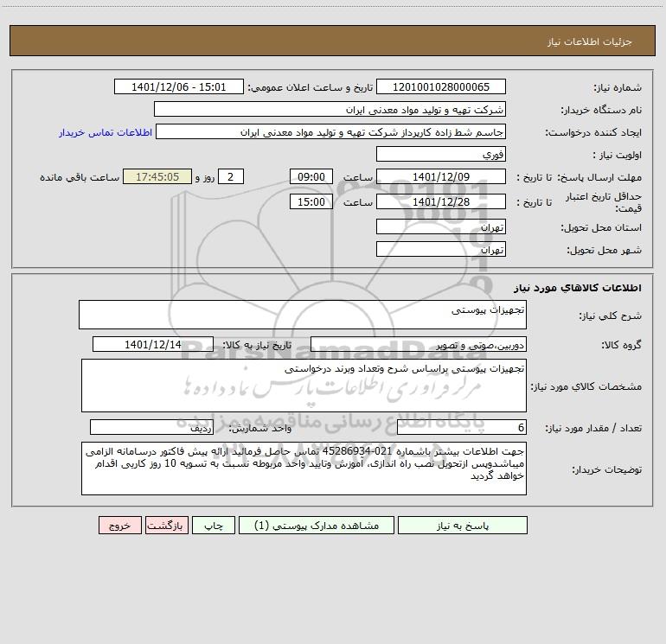Click the خروج exit button
The width and height of the screenshot is (666, 644).
119,525
